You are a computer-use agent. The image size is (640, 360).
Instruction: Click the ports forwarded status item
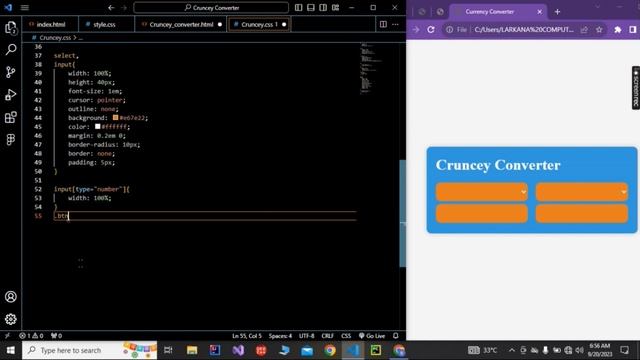coord(56,336)
